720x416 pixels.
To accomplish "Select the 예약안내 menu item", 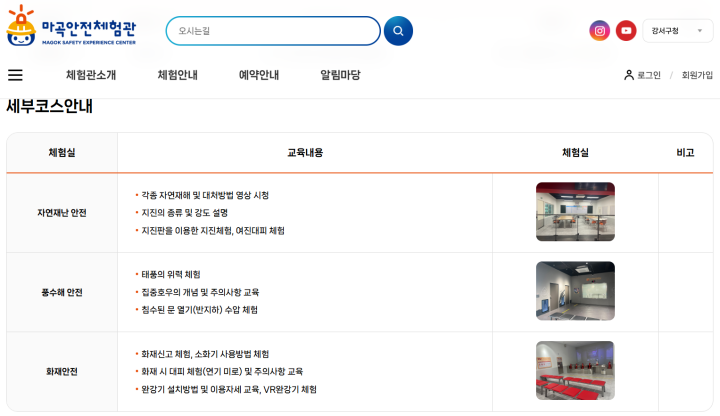I will point(259,75).
